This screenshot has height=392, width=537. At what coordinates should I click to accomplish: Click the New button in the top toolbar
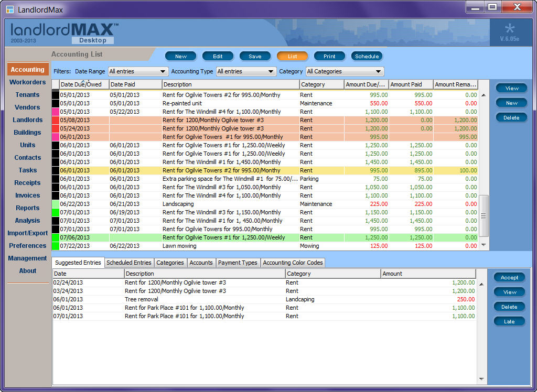tap(180, 56)
